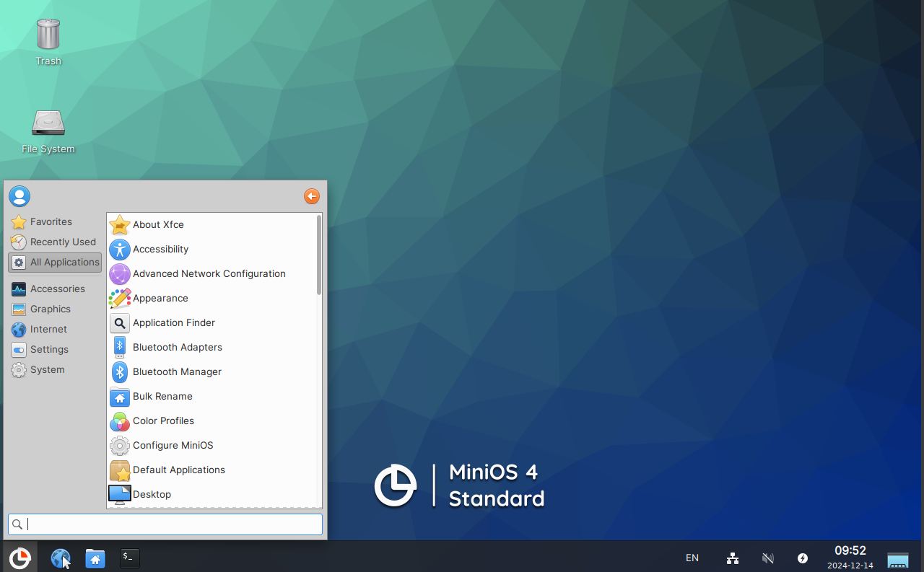Open Default Applications
The height and width of the screenshot is (572, 924).
click(x=212, y=470)
